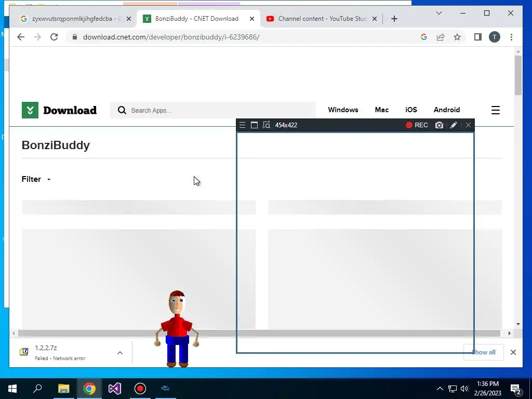Share this page via share icon
The width and height of the screenshot is (532, 399).
(x=441, y=37)
